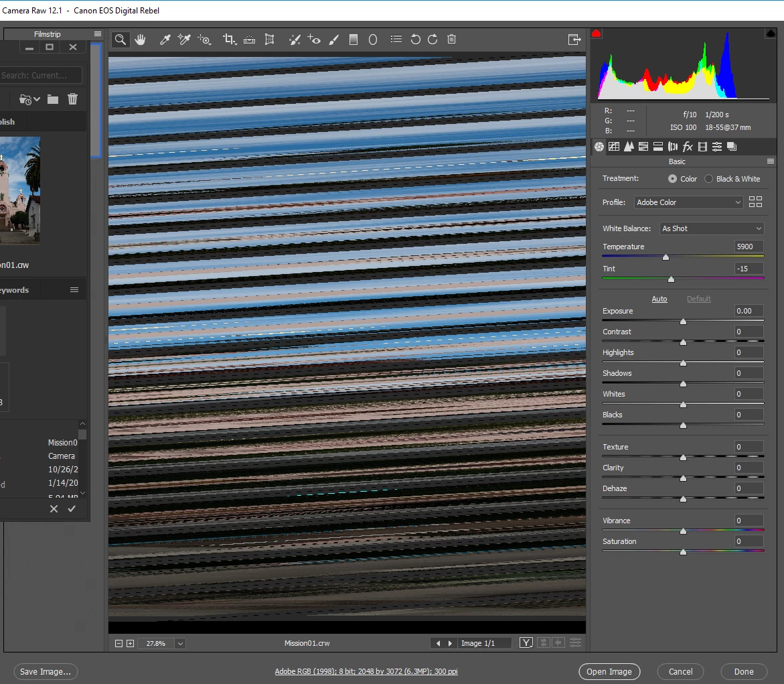
Task: Toggle full screen mode icon
Action: [573, 40]
